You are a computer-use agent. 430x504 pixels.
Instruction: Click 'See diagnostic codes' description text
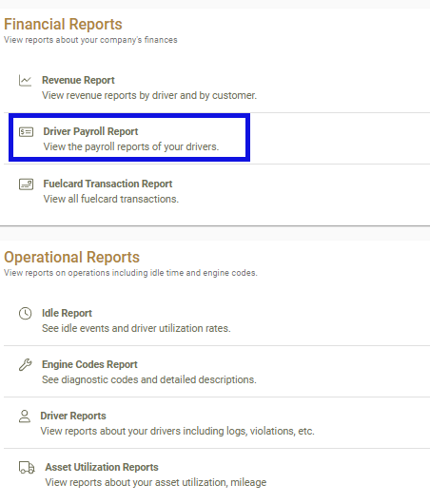[149, 379]
